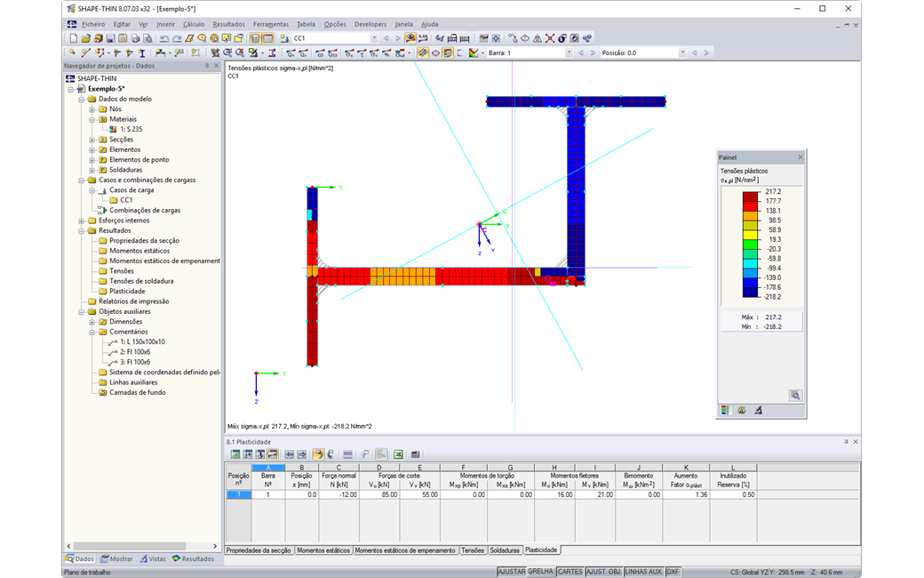This screenshot has width=924, height=578.
Task: Expand the Dimensões tree node
Action: point(92,322)
